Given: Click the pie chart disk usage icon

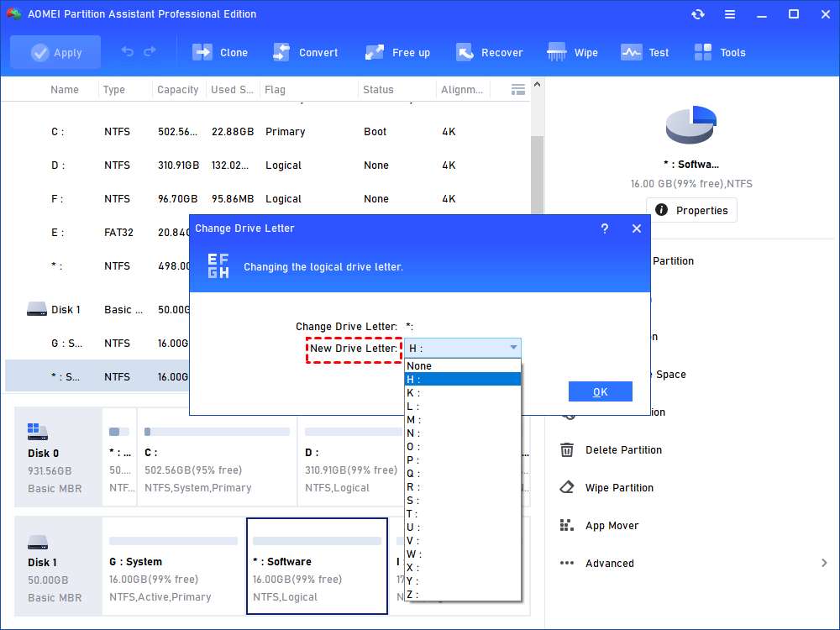Looking at the screenshot, I should click(691, 125).
